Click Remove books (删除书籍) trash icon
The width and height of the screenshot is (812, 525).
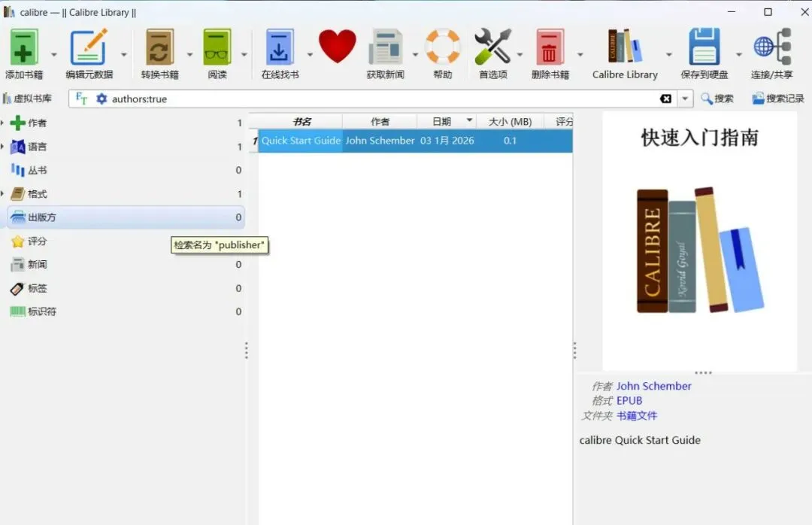pos(550,47)
